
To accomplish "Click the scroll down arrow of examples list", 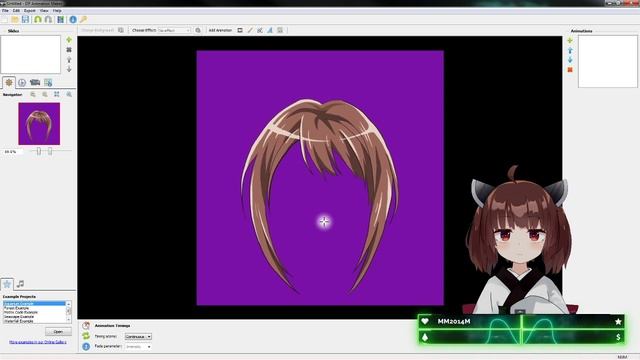I will click(68, 320).
